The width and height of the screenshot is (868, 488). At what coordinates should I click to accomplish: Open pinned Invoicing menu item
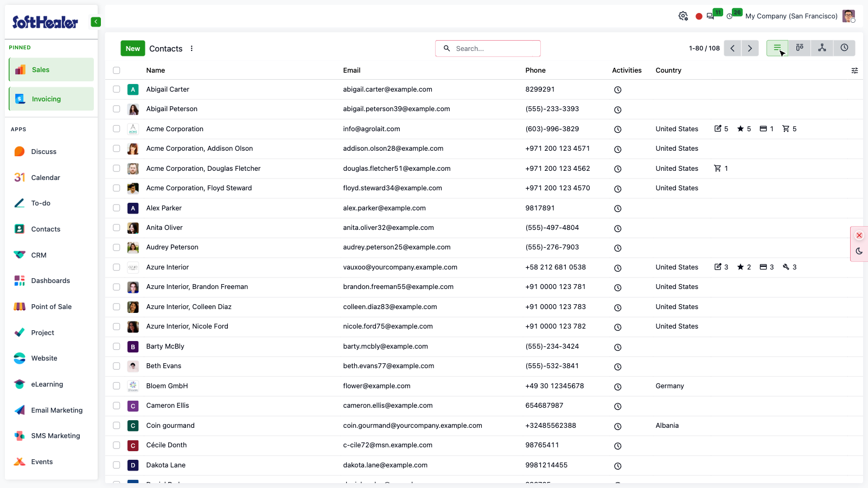point(52,99)
